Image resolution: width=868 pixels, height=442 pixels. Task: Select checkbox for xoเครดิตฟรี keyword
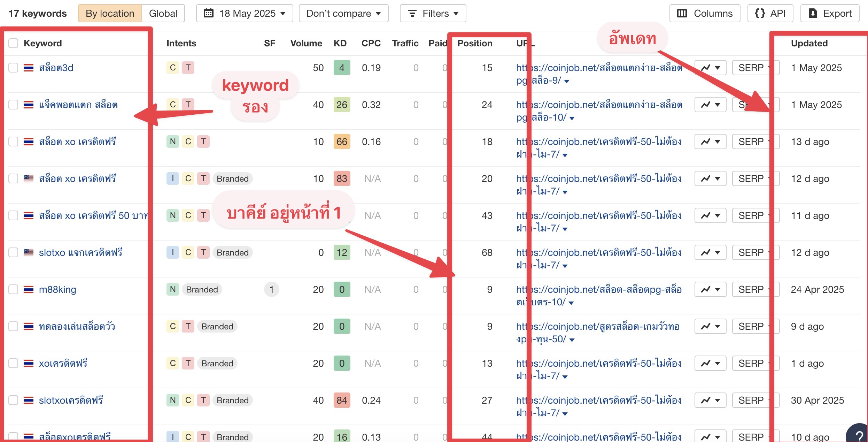click(x=13, y=363)
